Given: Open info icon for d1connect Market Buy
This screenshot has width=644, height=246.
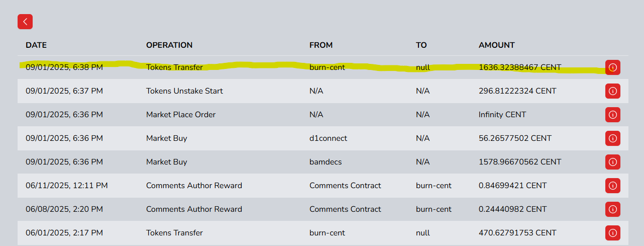Looking at the screenshot, I should click(612, 138).
